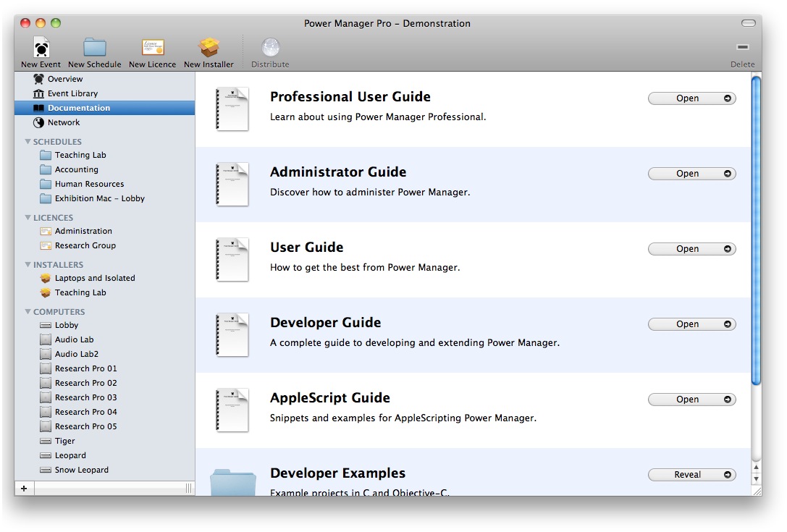
Task: Click the AppleScript Guide heading
Action: (x=329, y=397)
